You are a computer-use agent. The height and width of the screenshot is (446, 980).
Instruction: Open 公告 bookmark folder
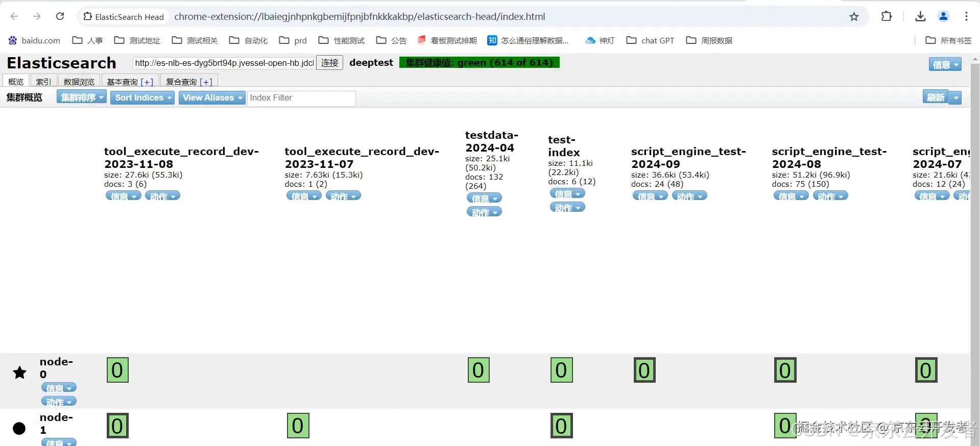click(x=391, y=40)
